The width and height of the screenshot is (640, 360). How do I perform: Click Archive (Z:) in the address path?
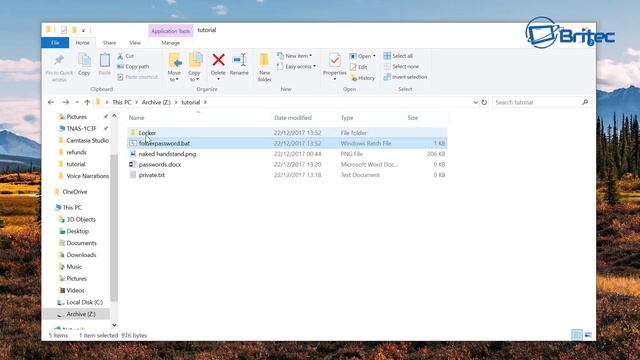tap(156, 102)
